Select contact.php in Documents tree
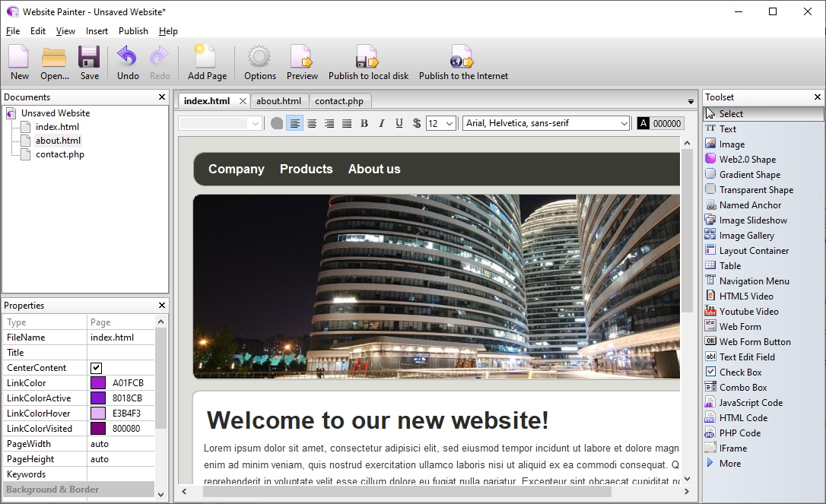826x504 pixels. 60,154
